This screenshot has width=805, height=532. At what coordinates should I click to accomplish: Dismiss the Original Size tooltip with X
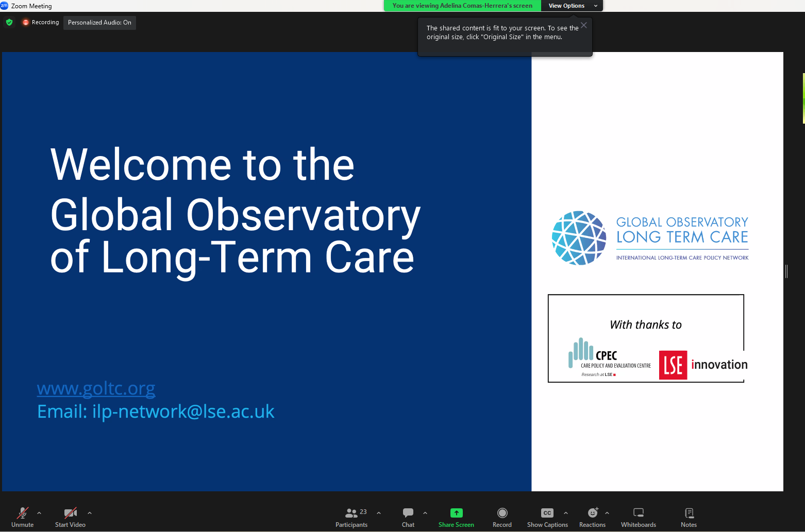click(584, 25)
